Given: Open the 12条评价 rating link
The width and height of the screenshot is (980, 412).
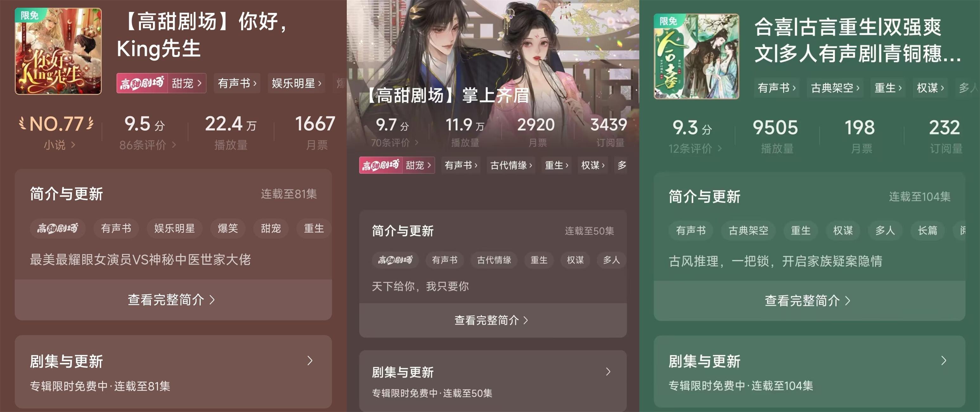Looking at the screenshot, I should pyautogui.click(x=695, y=148).
